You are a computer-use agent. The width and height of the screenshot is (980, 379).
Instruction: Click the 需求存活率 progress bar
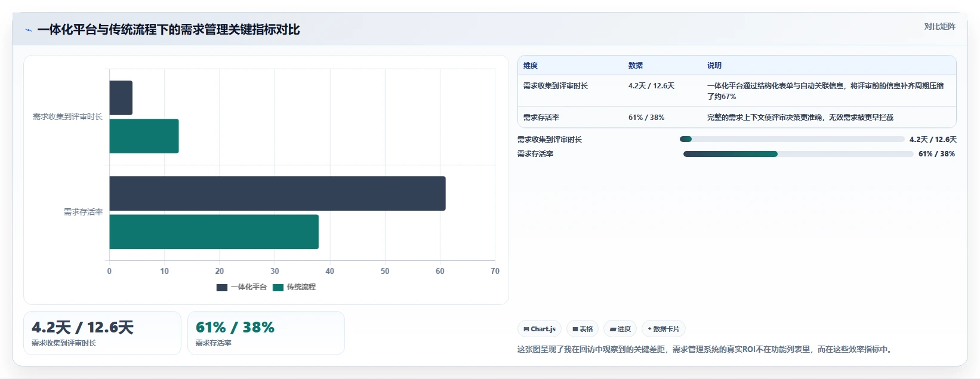pyautogui.click(x=799, y=154)
